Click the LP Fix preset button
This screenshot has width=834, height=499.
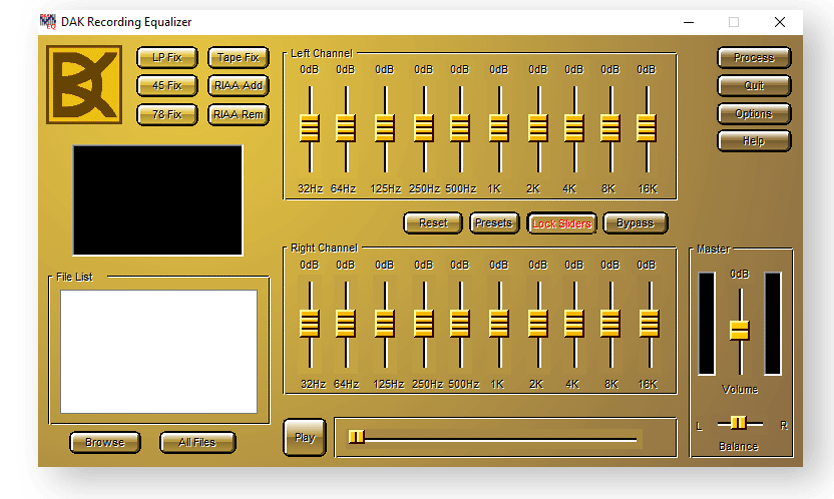[167, 57]
